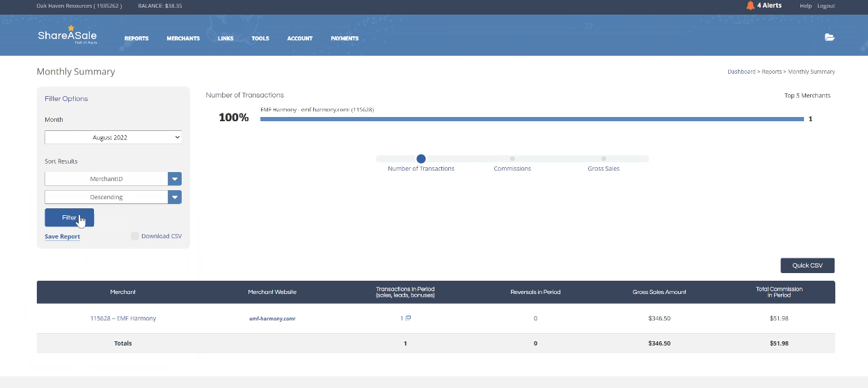Open the Reports menu
This screenshot has width=868, height=388.
136,38
